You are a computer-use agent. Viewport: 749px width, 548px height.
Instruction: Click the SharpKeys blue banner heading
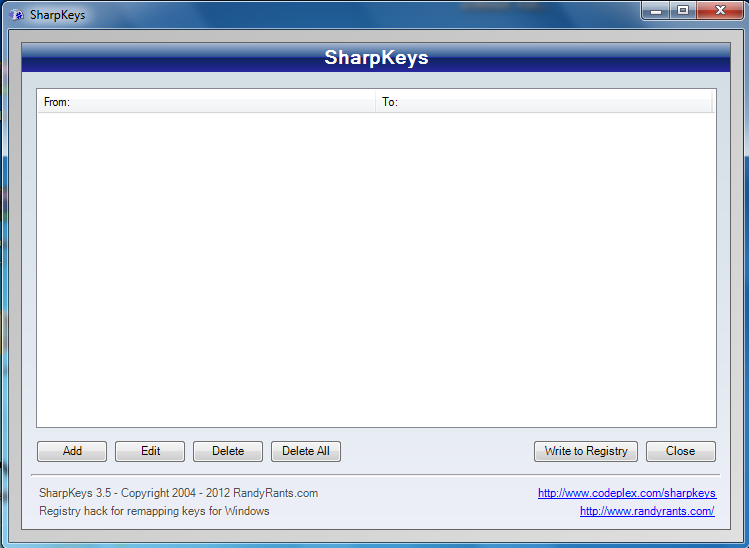pyautogui.click(x=376, y=57)
